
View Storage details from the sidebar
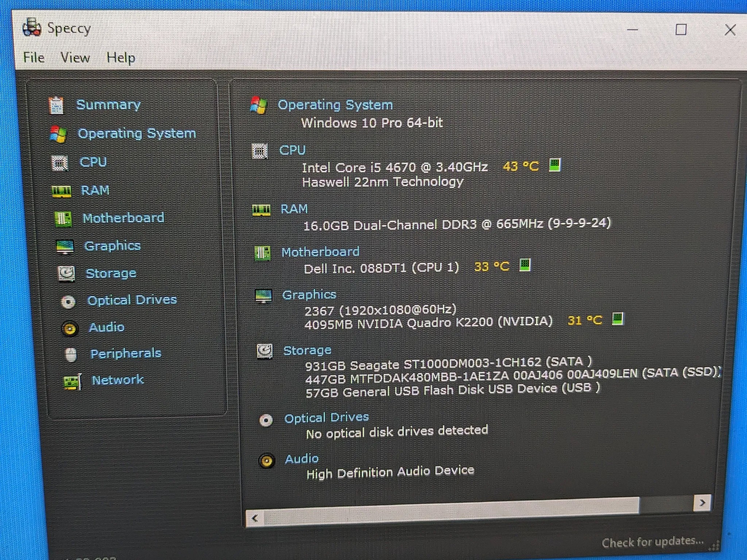pyautogui.click(x=111, y=273)
